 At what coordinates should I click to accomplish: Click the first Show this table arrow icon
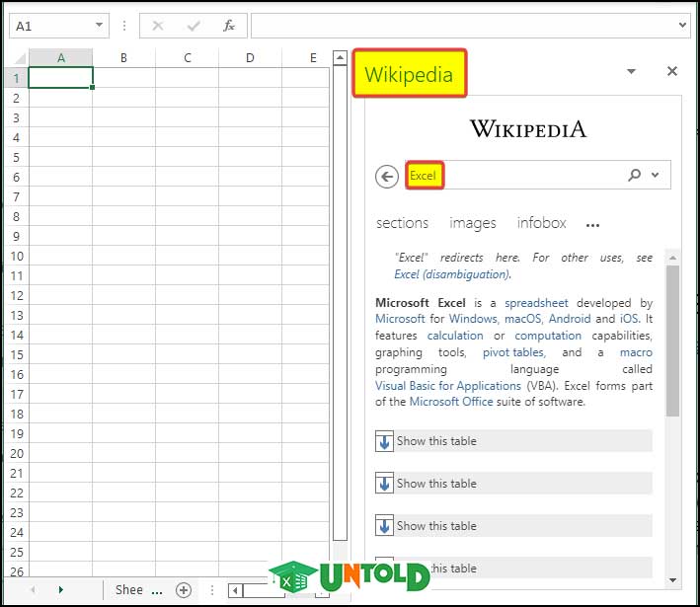384,441
